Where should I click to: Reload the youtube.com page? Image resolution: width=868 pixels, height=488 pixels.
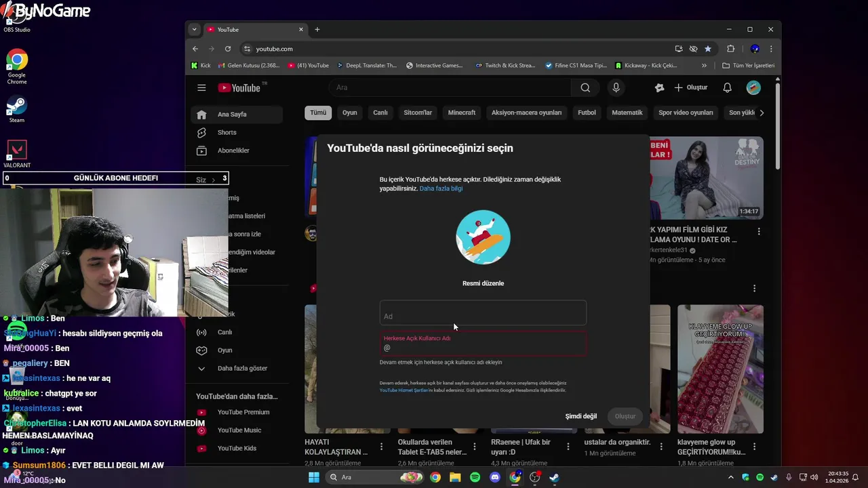point(228,49)
